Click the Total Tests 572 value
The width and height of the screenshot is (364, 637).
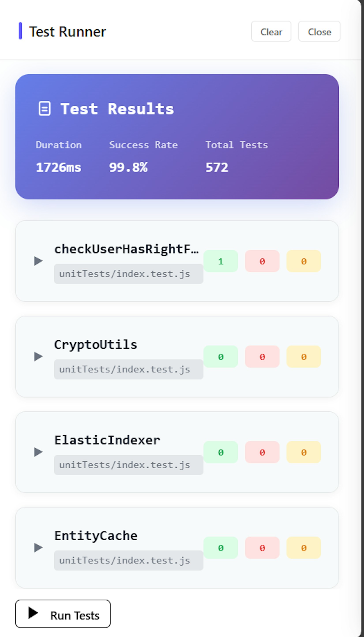[x=217, y=167]
